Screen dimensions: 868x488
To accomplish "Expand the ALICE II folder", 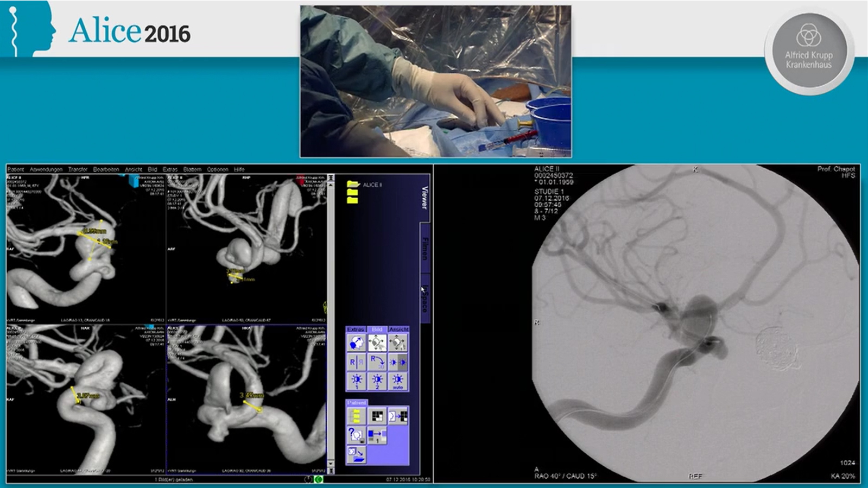I will click(354, 185).
